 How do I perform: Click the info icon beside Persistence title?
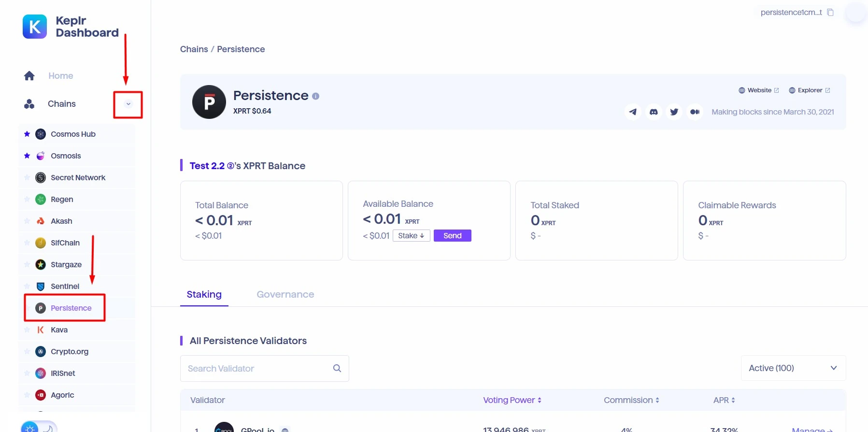pos(315,96)
